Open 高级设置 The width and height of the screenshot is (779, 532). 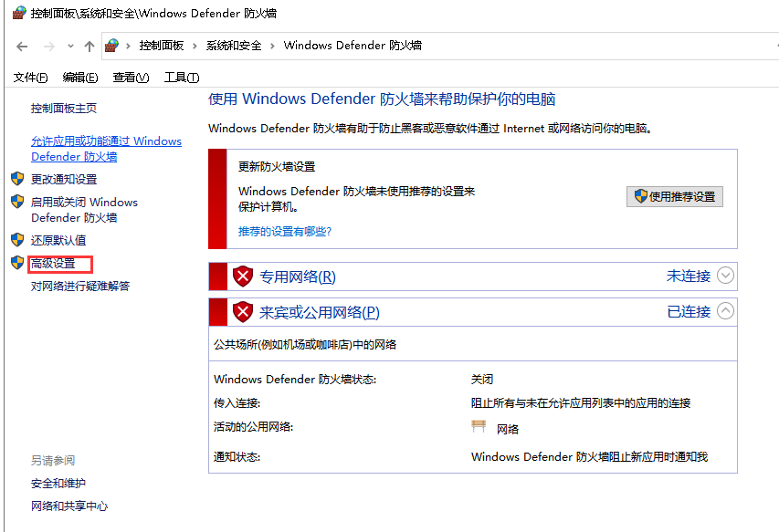click(x=53, y=264)
